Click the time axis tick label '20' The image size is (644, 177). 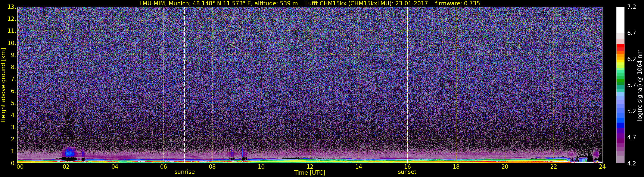[505, 167]
